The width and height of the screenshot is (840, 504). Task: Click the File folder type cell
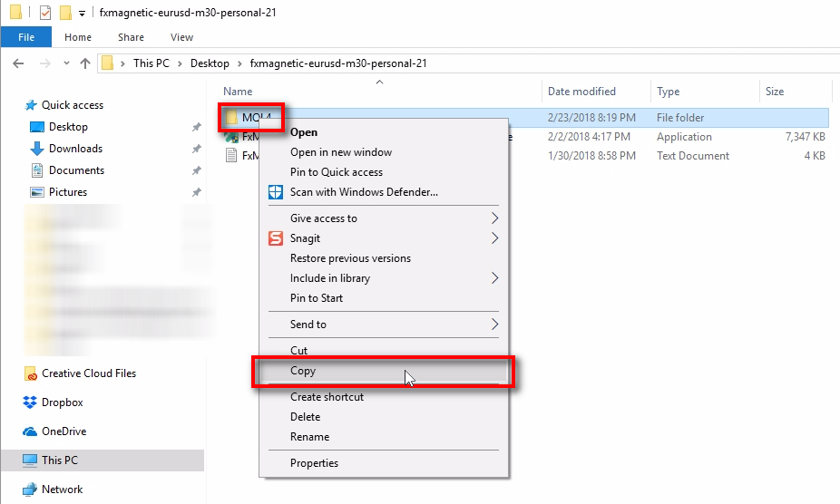(x=680, y=117)
